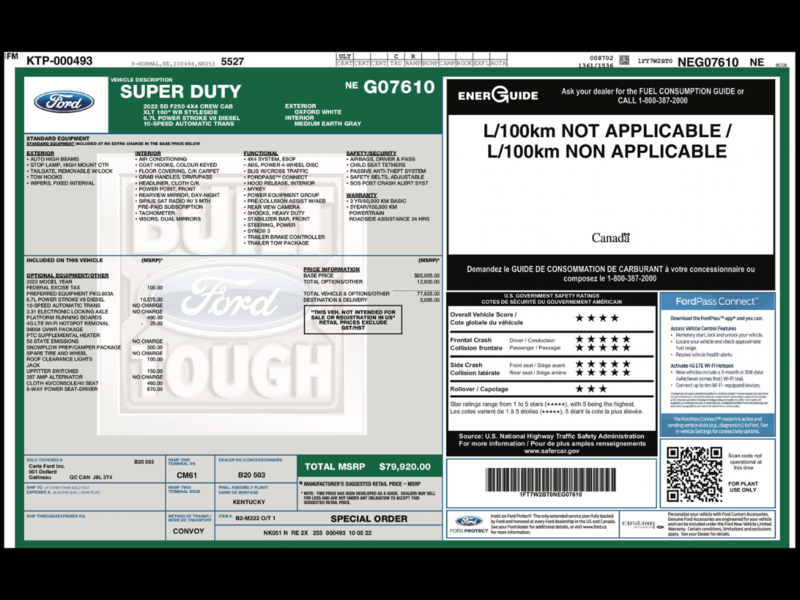Click the Ford oval logo at top left
The width and height of the screenshot is (800, 600).
(64, 102)
